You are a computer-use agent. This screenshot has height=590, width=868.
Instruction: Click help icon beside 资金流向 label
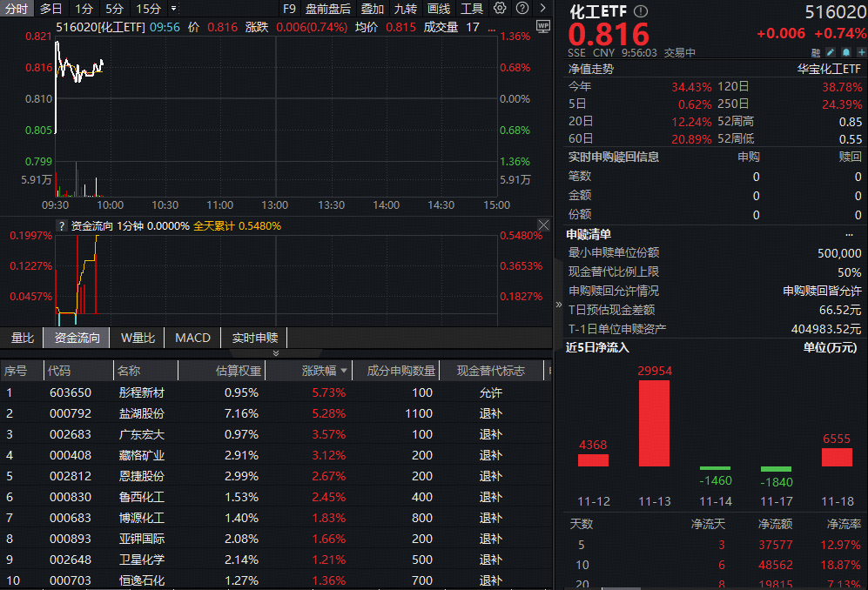click(61, 226)
